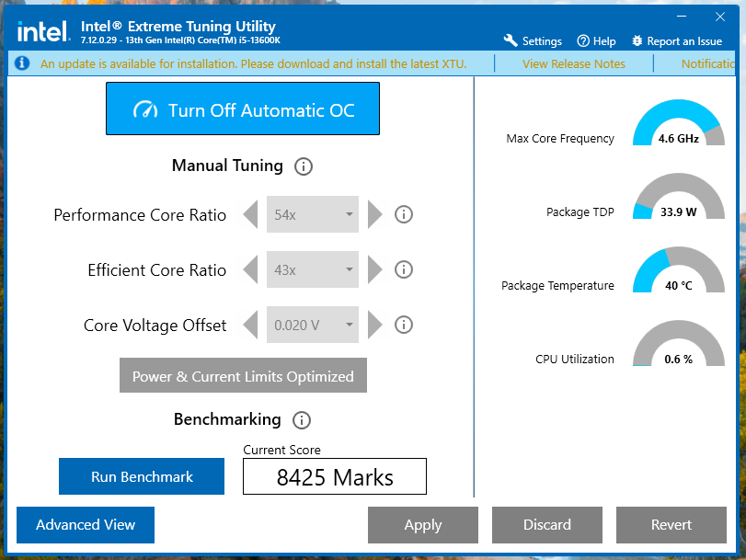The width and height of the screenshot is (746, 560).
Task: Open the Help menu
Action: 596,41
